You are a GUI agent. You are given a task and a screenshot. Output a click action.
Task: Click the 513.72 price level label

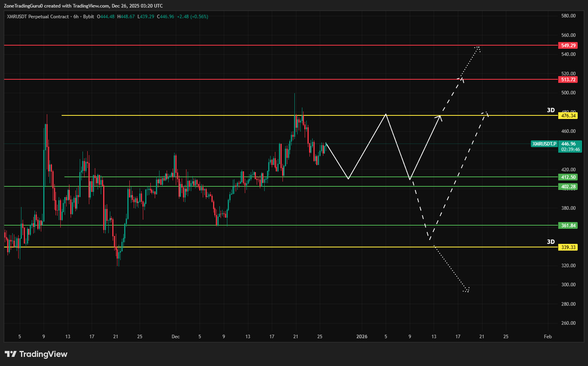[568, 79]
